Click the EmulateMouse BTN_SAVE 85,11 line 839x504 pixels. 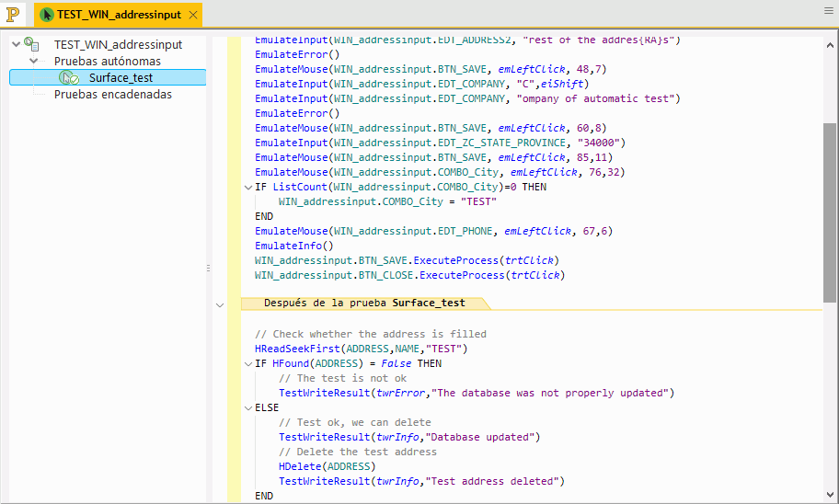(x=433, y=157)
